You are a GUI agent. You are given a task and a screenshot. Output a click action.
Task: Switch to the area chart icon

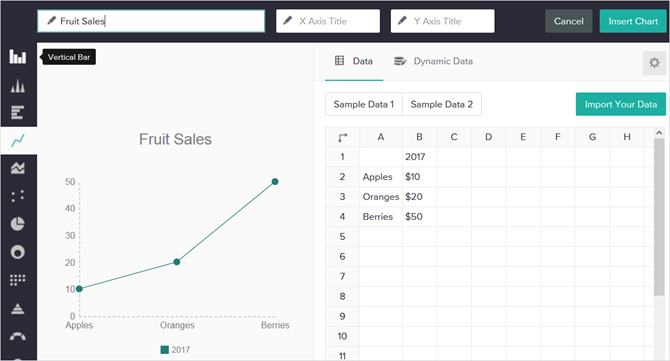click(x=18, y=168)
